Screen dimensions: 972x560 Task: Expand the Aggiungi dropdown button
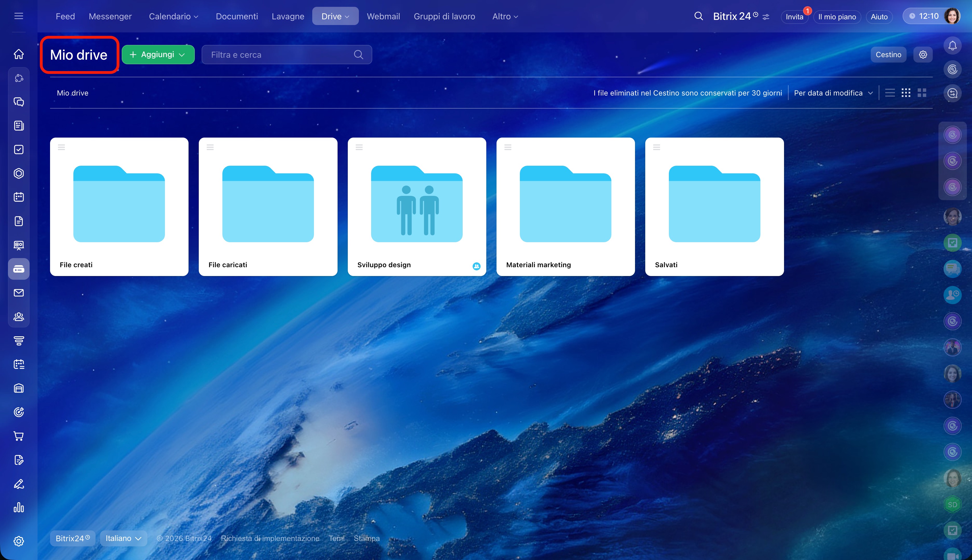coord(158,55)
